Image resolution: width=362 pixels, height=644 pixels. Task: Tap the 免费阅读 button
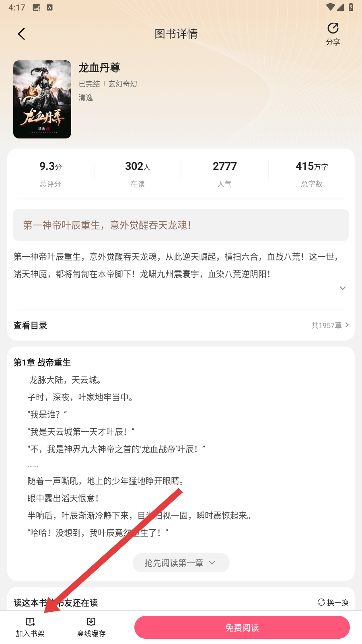[x=242, y=627]
